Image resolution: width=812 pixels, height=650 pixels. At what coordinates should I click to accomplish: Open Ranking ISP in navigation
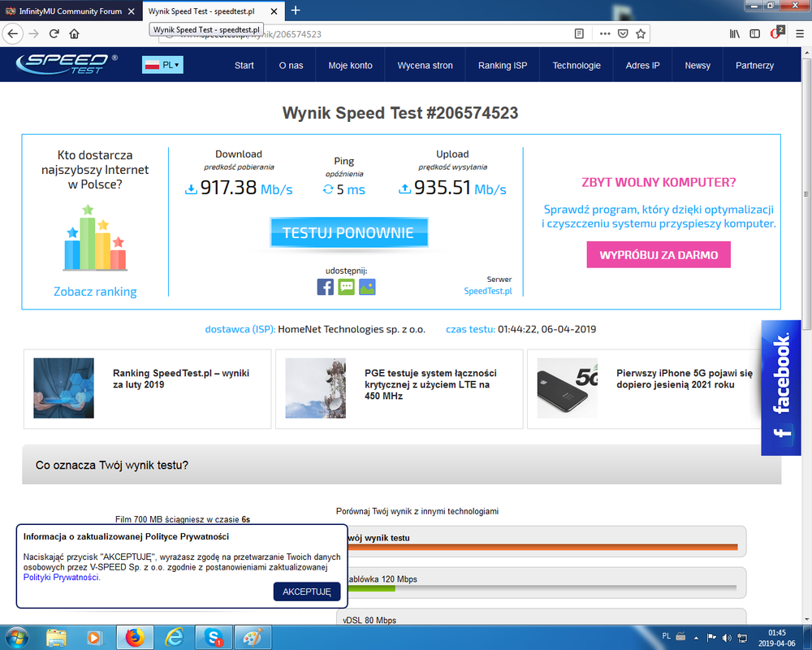(x=503, y=65)
